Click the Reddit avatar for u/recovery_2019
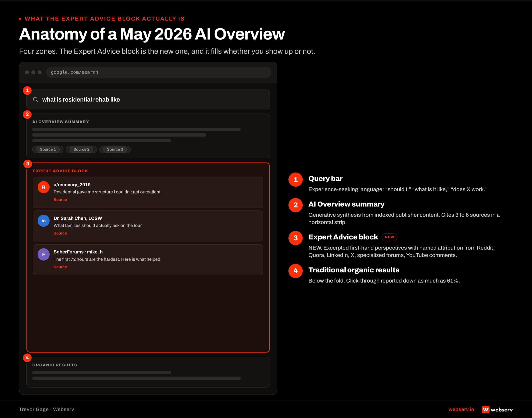Viewport: 532px width, 418px height. (x=44, y=187)
